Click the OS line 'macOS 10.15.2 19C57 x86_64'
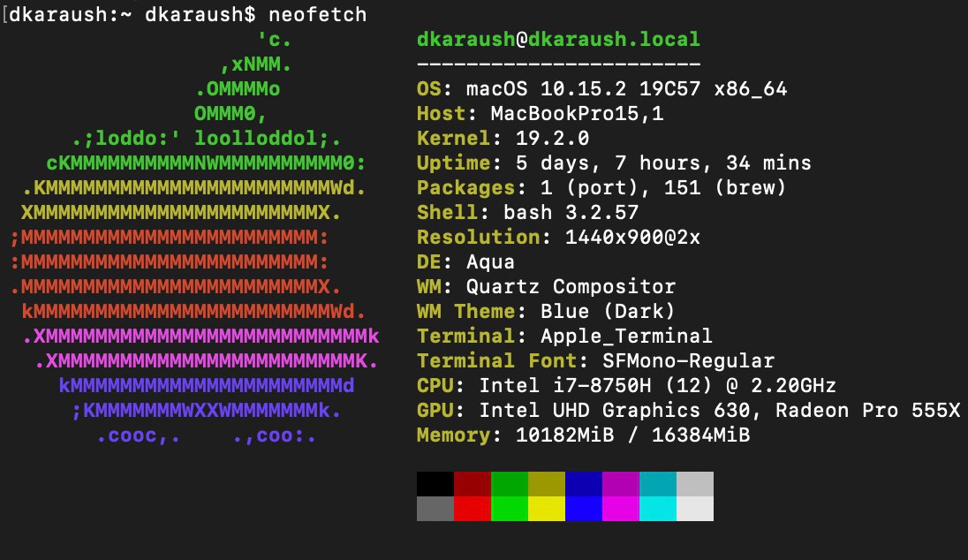968x560 pixels. coord(626,88)
